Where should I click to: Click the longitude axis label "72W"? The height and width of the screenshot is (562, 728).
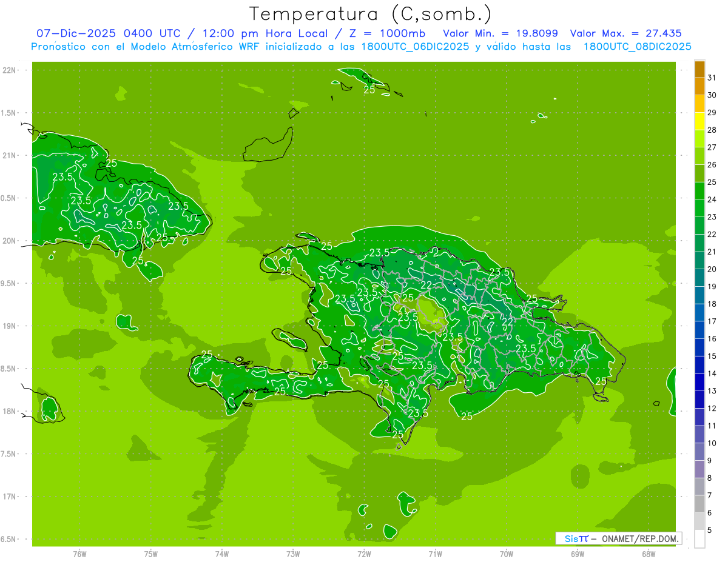point(364,555)
